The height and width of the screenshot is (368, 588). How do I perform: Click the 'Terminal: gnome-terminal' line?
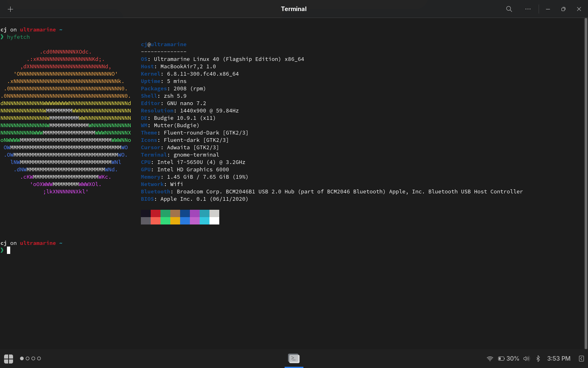click(x=180, y=155)
